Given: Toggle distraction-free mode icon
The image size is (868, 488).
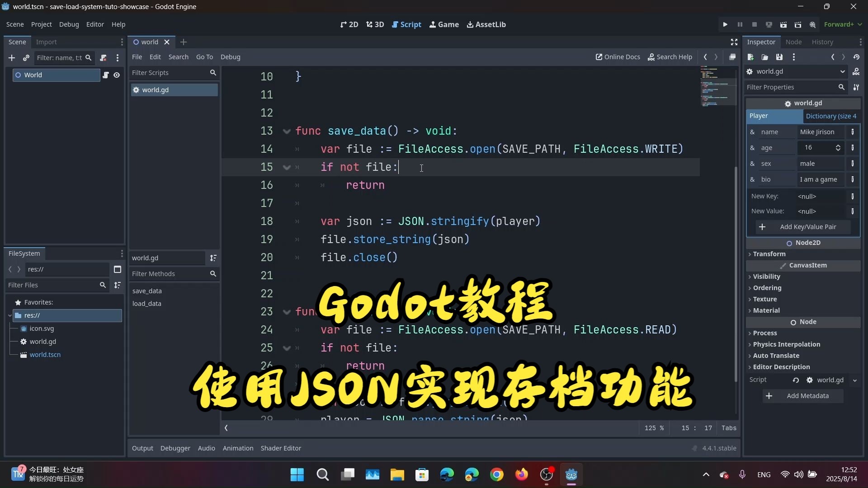Looking at the screenshot, I should [x=734, y=42].
